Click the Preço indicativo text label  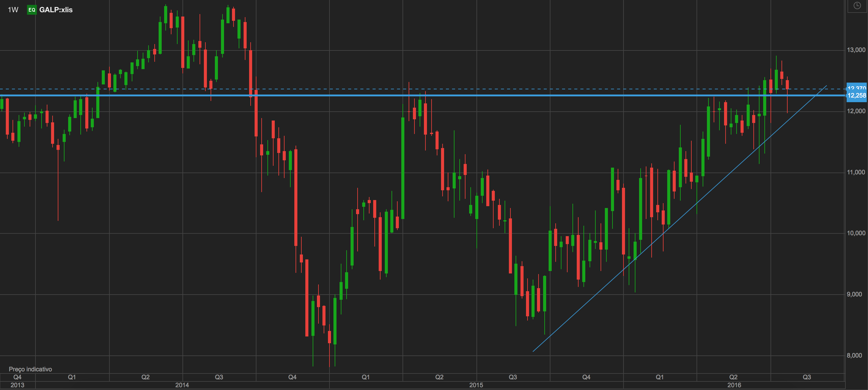30,369
